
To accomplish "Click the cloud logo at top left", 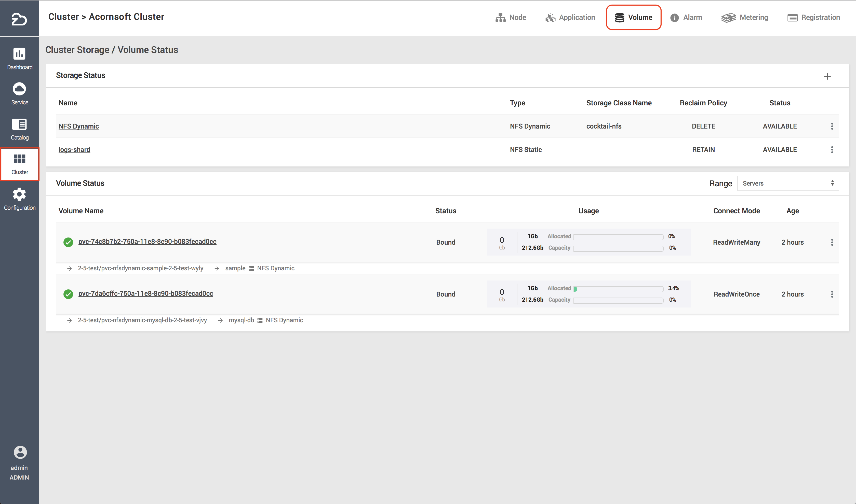I will pos(19,19).
